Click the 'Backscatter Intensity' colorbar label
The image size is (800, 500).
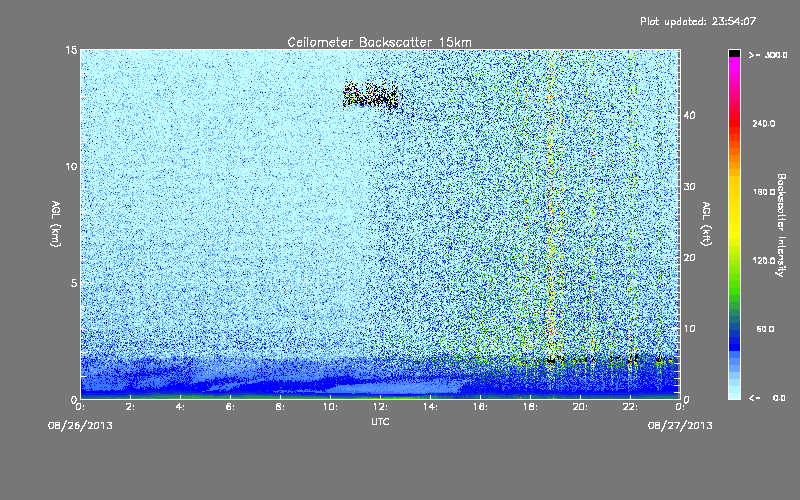[x=781, y=225]
